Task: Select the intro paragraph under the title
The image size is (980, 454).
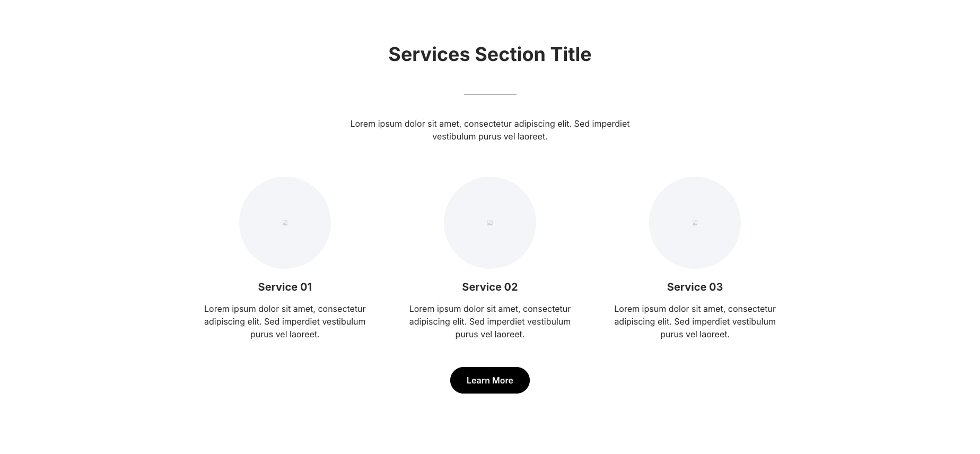Action: coord(489,130)
